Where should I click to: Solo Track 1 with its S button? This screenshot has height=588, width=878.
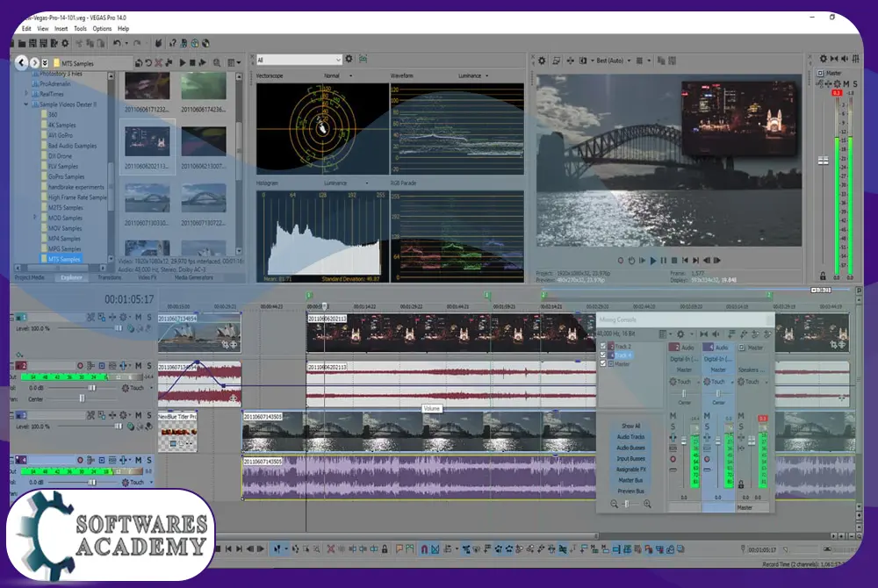click(x=149, y=317)
